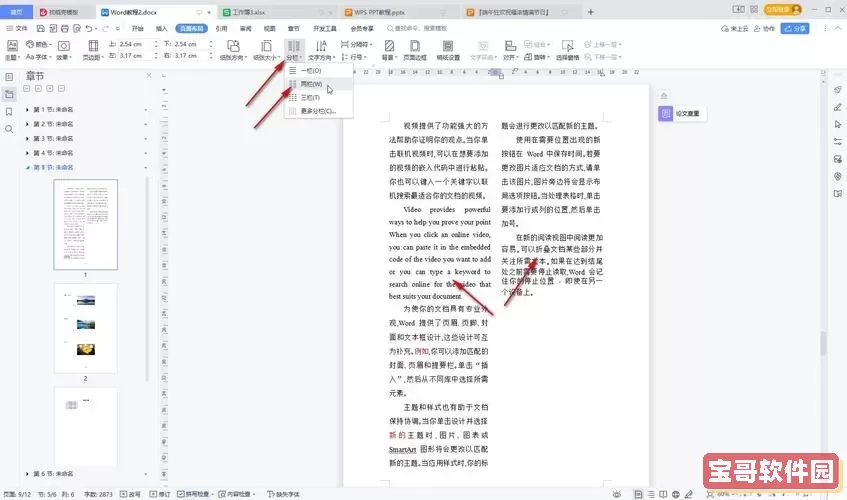Switch to the 页面布局 ribbon tab
Viewport: 847px width, 500px height.
[x=191, y=28]
